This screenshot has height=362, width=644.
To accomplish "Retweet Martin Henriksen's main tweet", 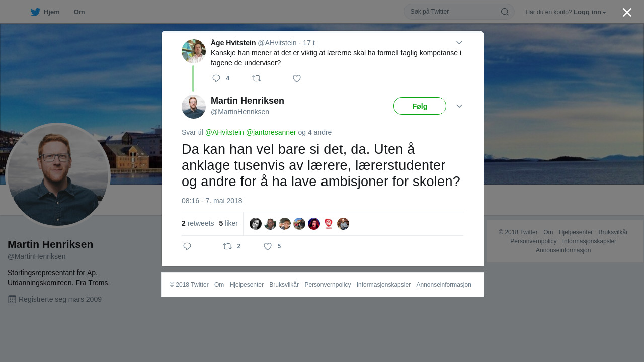I will point(227,246).
